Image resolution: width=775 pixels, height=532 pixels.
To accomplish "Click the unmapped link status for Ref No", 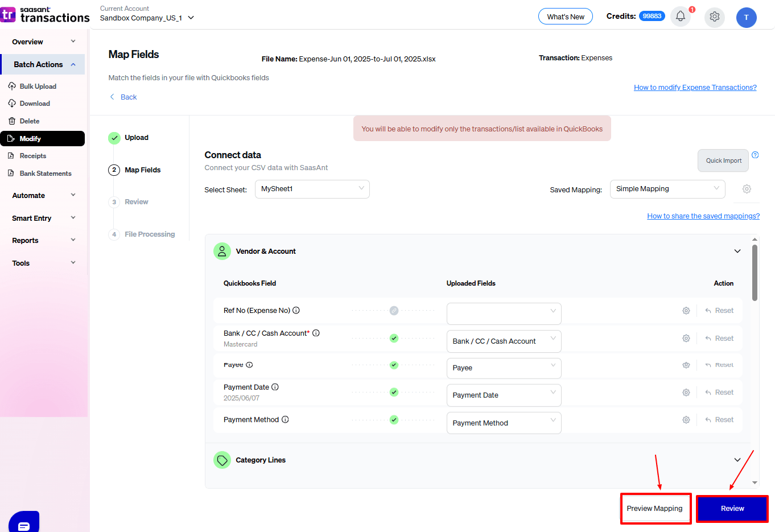I will coord(394,311).
